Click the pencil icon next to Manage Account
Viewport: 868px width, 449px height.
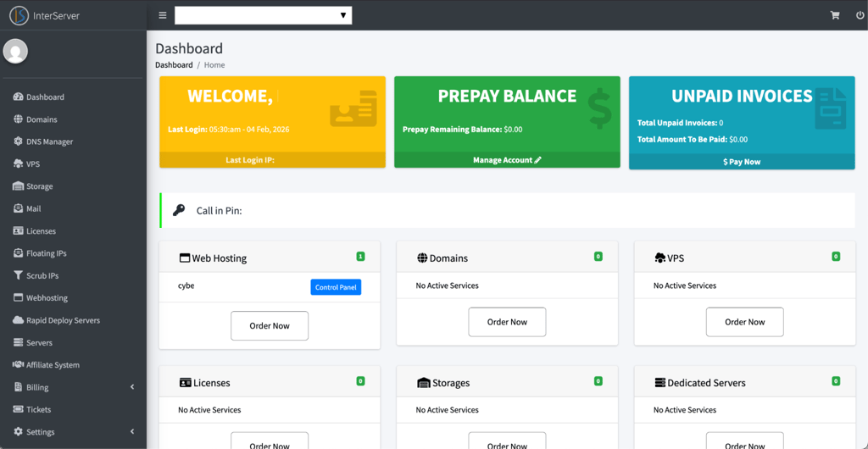point(537,160)
